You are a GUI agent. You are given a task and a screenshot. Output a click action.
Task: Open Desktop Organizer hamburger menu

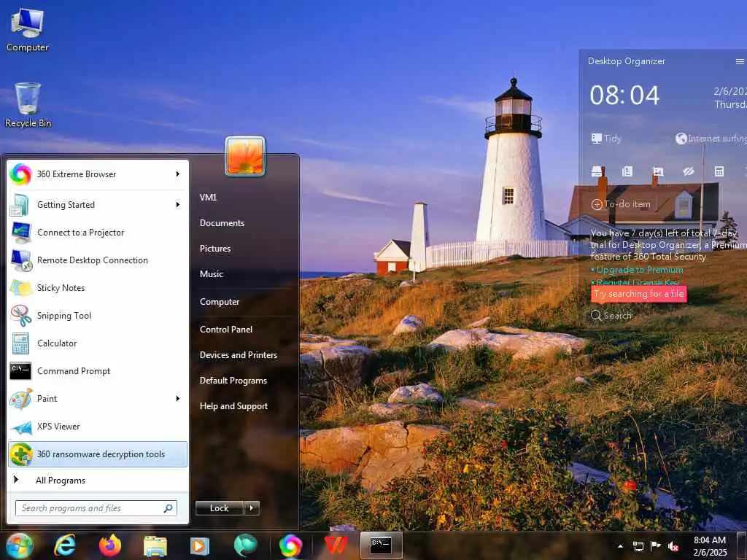coord(740,61)
